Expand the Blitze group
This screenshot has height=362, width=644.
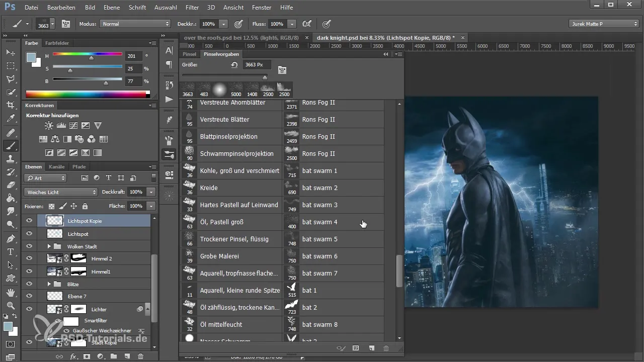49,284
